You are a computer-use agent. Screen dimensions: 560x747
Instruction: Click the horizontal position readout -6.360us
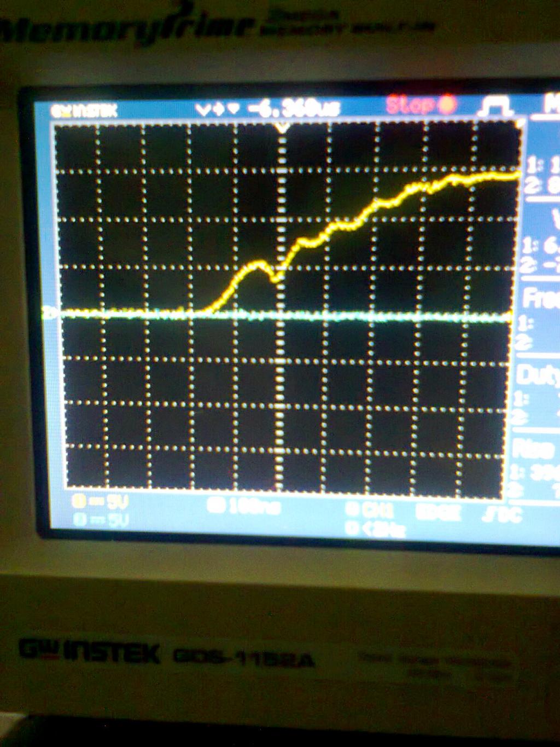pyautogui.click(x=294, y=107)
